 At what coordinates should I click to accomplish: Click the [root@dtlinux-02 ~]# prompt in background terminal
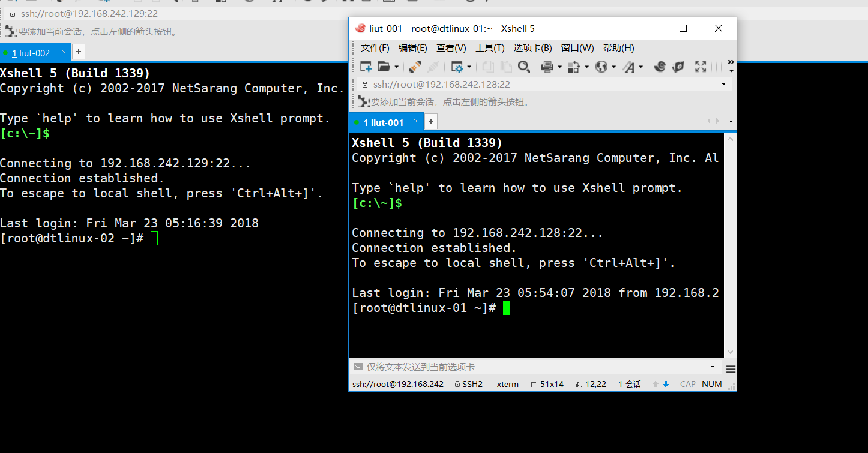pos(72,238)
